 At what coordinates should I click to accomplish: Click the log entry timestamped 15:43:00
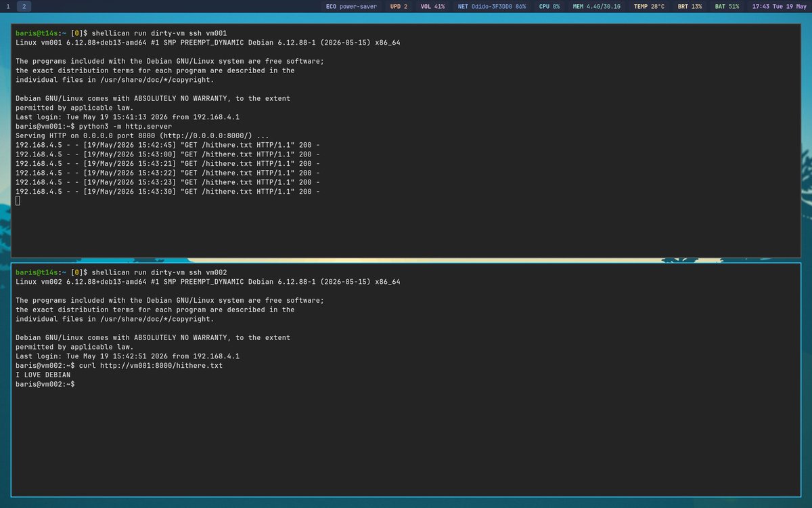pyautogui.click(x=167, y=154)
